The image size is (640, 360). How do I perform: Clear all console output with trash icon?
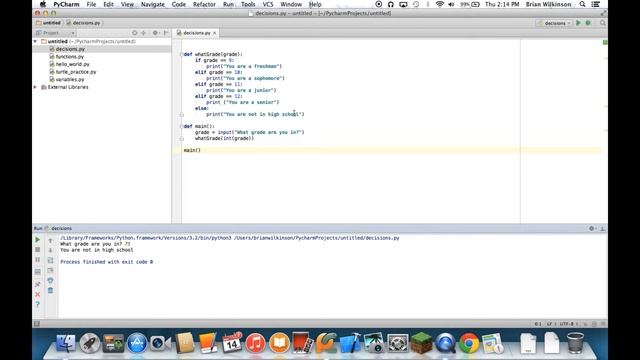(x=50, y=290)
